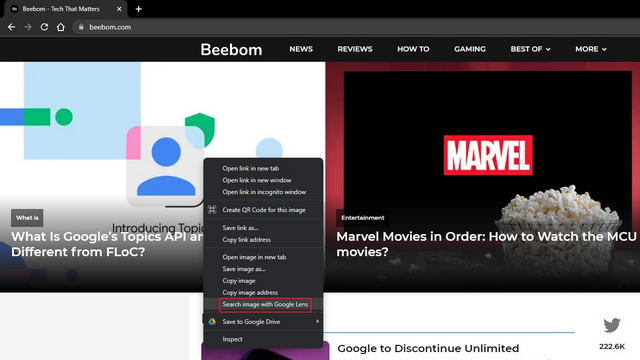640x360 pixels.
Task: Choose Open link in new tab
Action: click(263, 168)
